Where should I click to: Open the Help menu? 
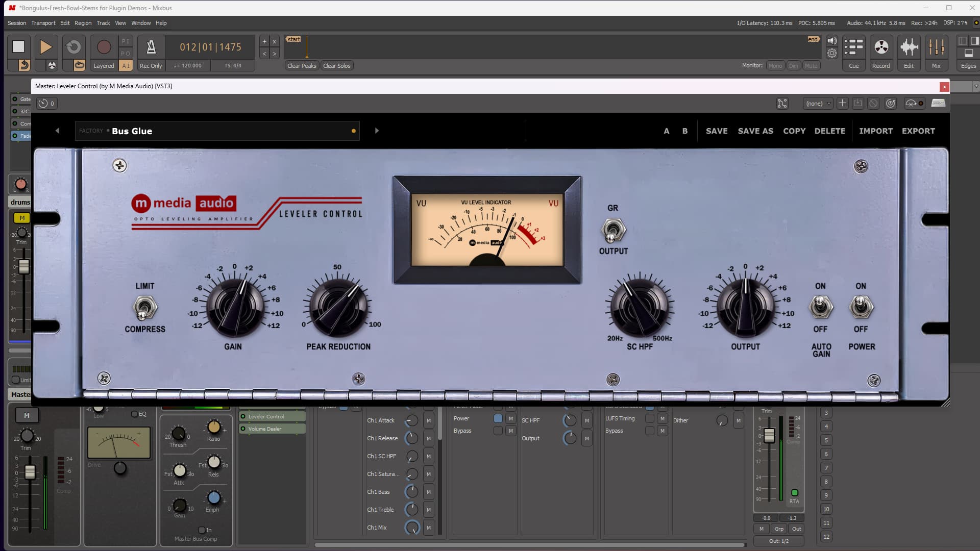pyautogui.click(x=161, y=23)
